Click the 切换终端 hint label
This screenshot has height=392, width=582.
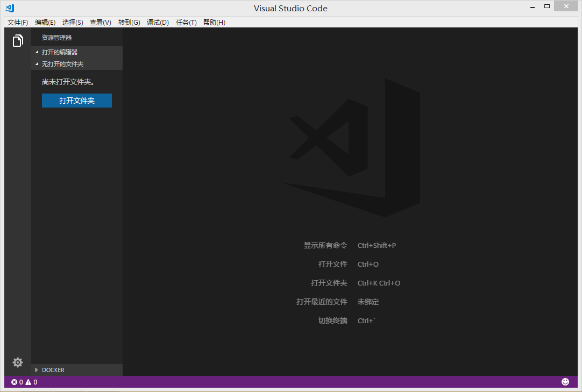[x=332, y=320]
